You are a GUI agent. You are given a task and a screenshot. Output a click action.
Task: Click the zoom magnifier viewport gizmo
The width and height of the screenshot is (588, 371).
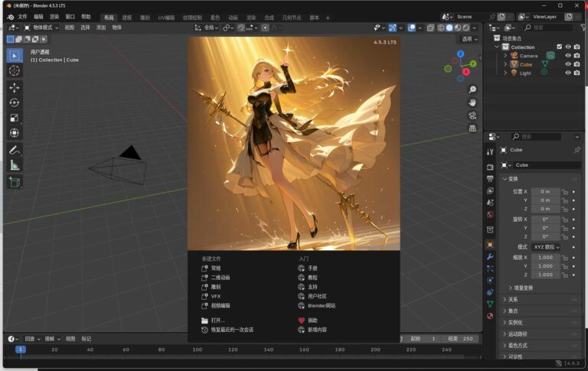tap(472, 89)
